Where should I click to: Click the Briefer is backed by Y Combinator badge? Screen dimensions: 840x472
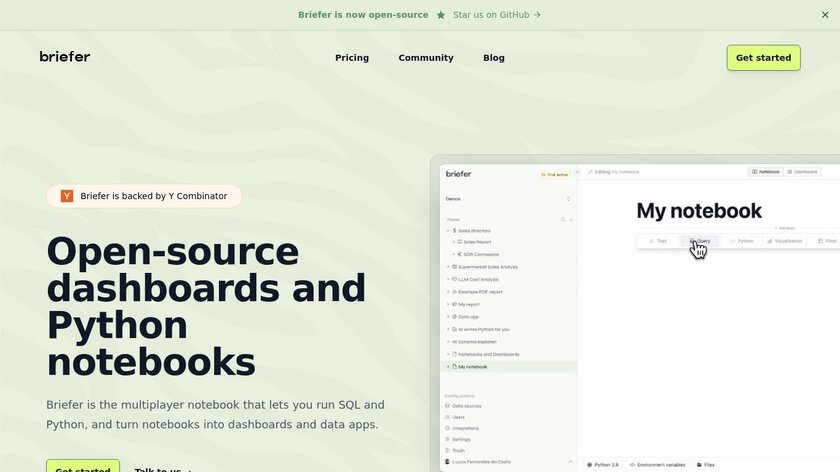pos(144,196)
